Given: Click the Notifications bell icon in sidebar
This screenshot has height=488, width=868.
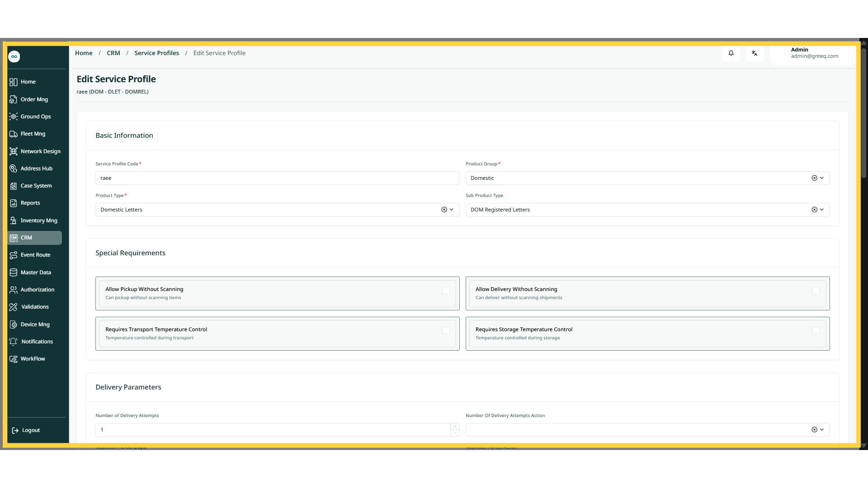Looking at the screenshot, I should [14, 342].
